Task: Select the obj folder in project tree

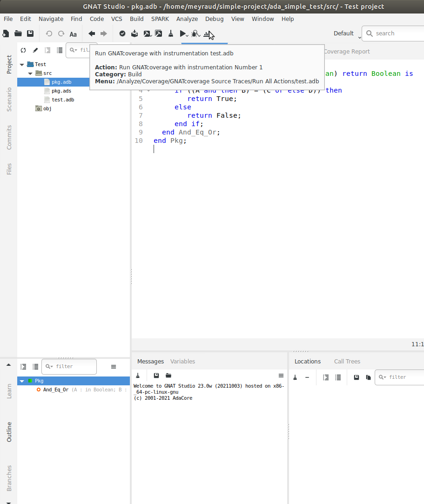Action: pos(43,108)
